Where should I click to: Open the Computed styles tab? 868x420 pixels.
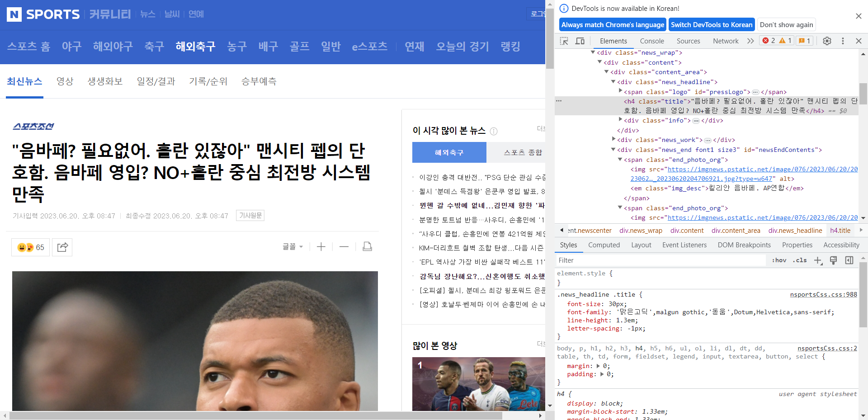click(x=604, y=245)
